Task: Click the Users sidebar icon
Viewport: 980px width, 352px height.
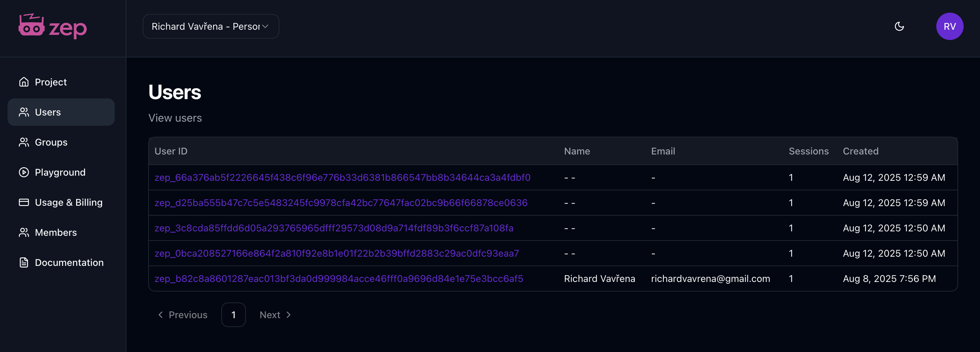Action: (24, 112)
